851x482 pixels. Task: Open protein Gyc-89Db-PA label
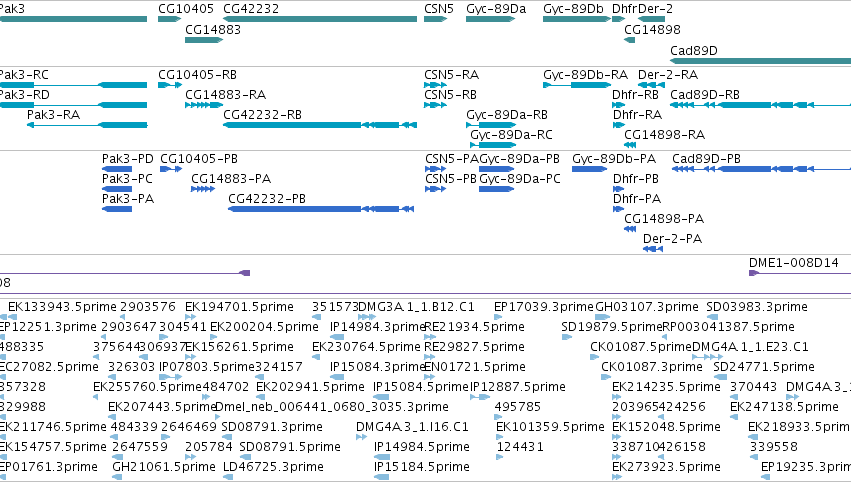pyautogui.click(x=614, y=158)
